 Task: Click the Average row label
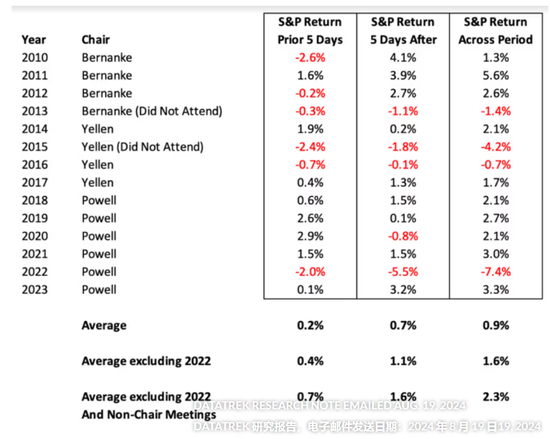(x=104, y=326)
